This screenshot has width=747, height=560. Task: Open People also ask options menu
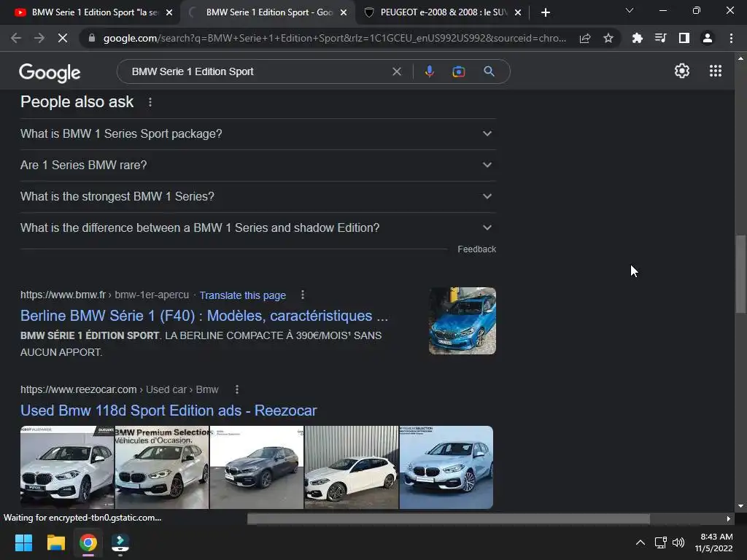pos(150,102)
